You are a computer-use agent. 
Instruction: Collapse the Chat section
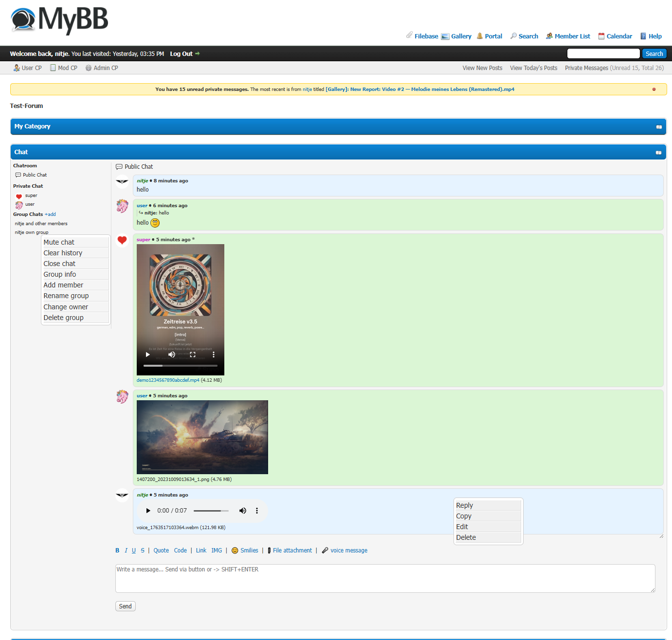pos(658,153)
